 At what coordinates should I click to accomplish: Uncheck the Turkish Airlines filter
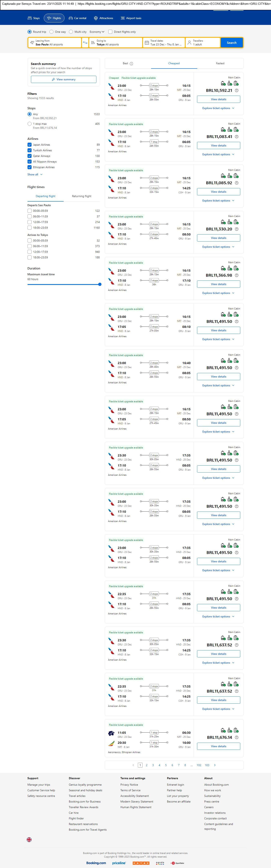coord(30,150)
